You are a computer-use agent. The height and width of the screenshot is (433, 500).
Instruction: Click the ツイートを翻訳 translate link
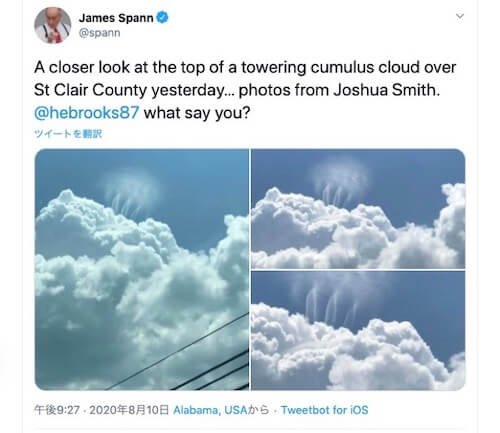pyautogui.click(x=68, y=134)
